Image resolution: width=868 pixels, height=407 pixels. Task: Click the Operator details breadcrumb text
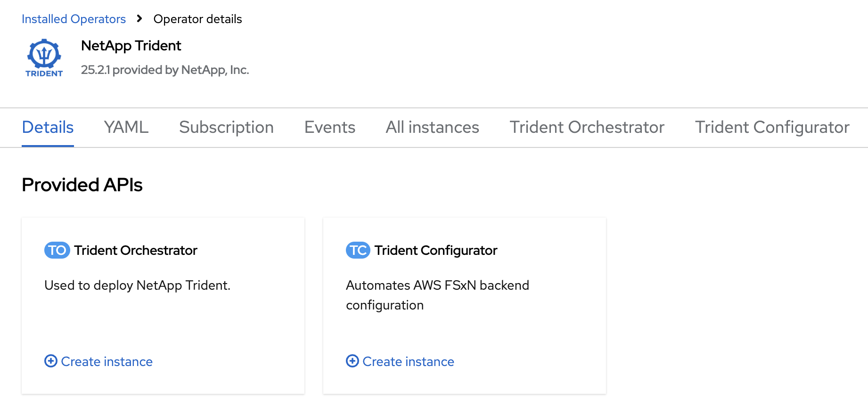pyautogui.click(x=197, y=19)
